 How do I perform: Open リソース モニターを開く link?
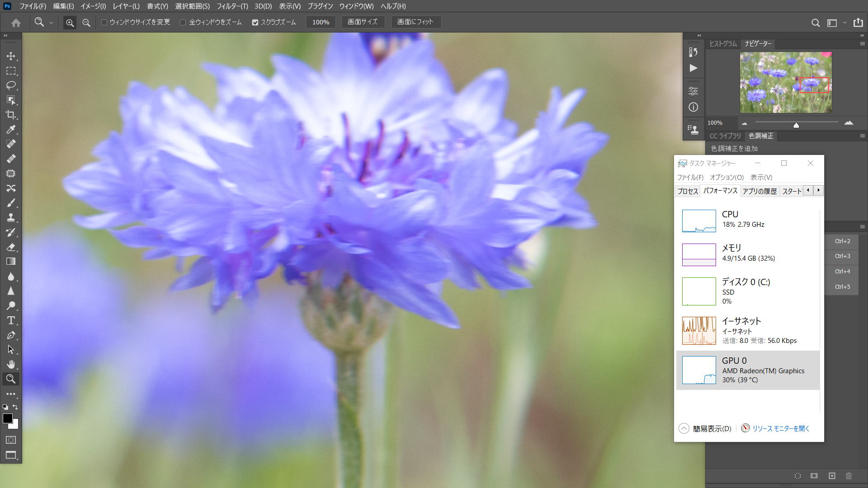(780, 428)
